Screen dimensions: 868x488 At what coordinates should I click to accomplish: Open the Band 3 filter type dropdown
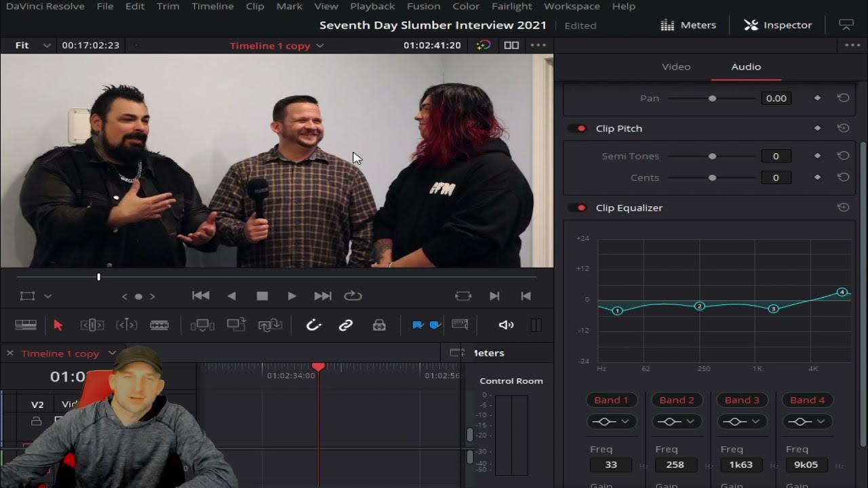click(x=742, y=422)
